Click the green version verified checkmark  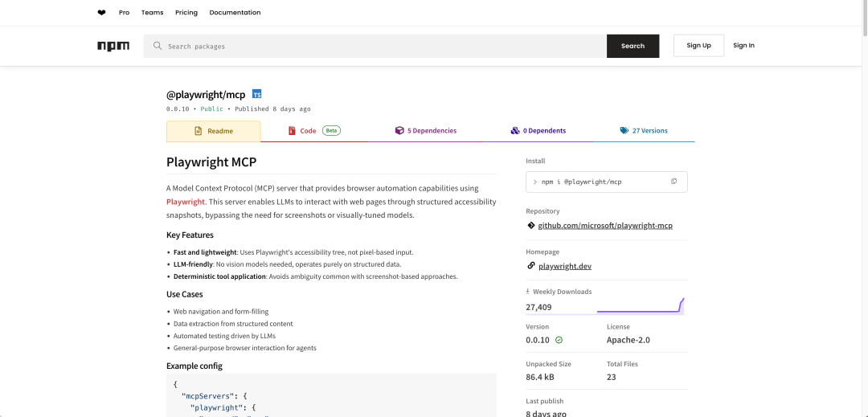point(559,340)
